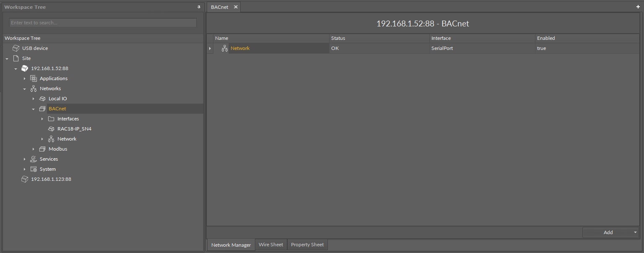The height and width of the screenshot is (253, 644).
Task: Switch to the Wire Sheet tab
Action: (x=270, y=245)
